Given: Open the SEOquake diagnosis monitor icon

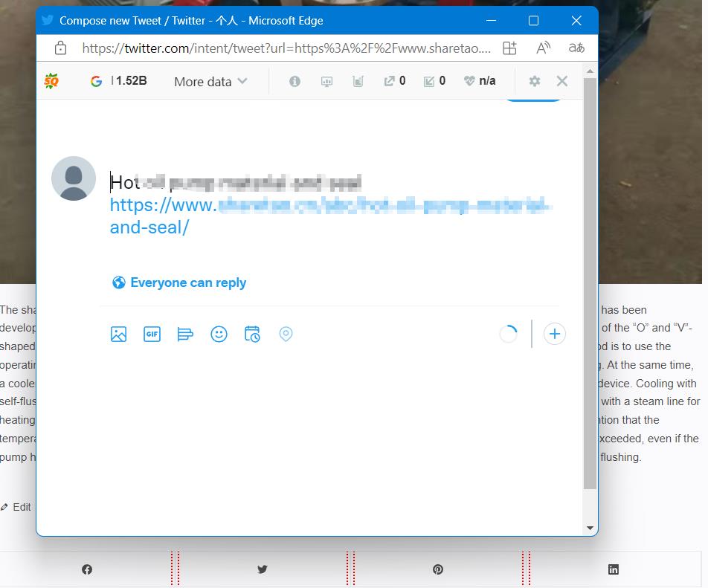Looking at the screenshot, I should [x=326, y=81].
